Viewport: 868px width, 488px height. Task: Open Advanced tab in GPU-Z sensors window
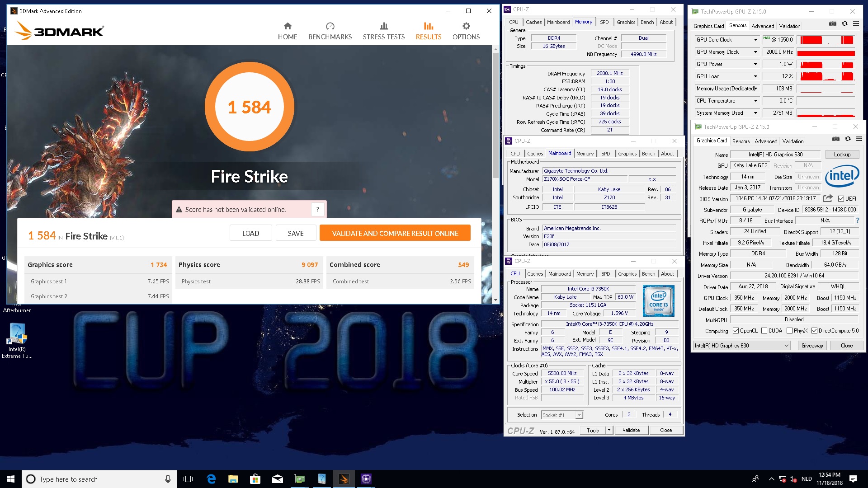(x=763, y=26)
